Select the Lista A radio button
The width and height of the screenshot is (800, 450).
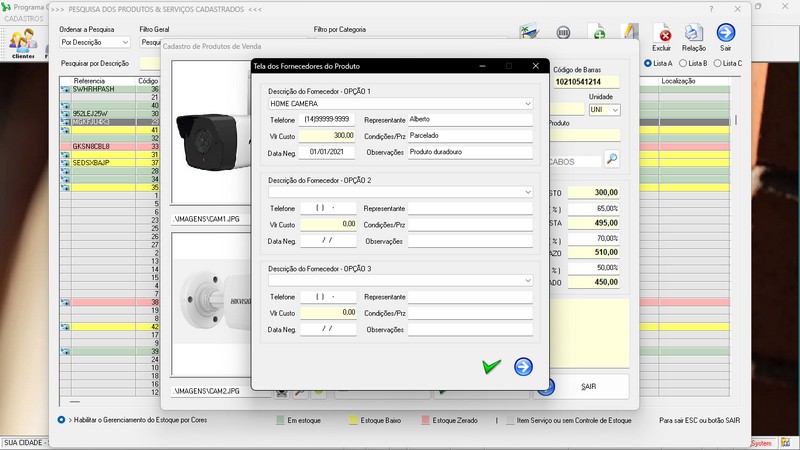tap(649, 63)
